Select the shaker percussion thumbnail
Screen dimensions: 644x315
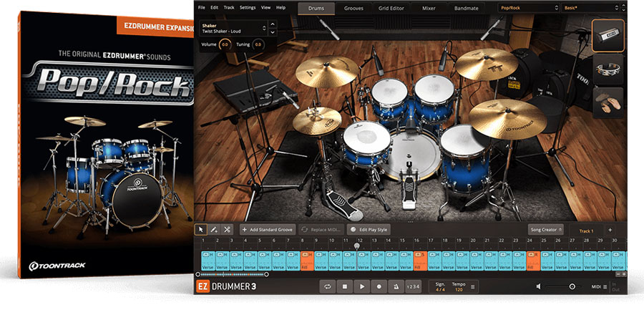click(608, 35)
